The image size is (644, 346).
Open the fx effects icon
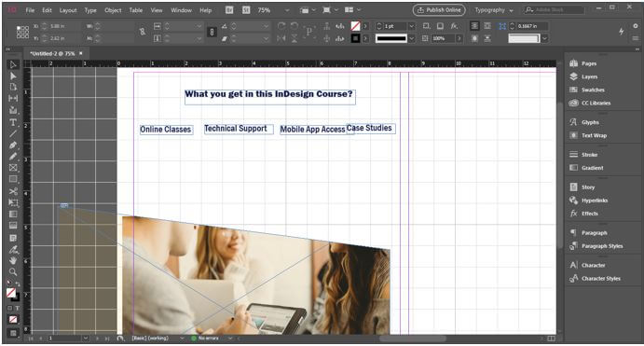tap(454, 26)
